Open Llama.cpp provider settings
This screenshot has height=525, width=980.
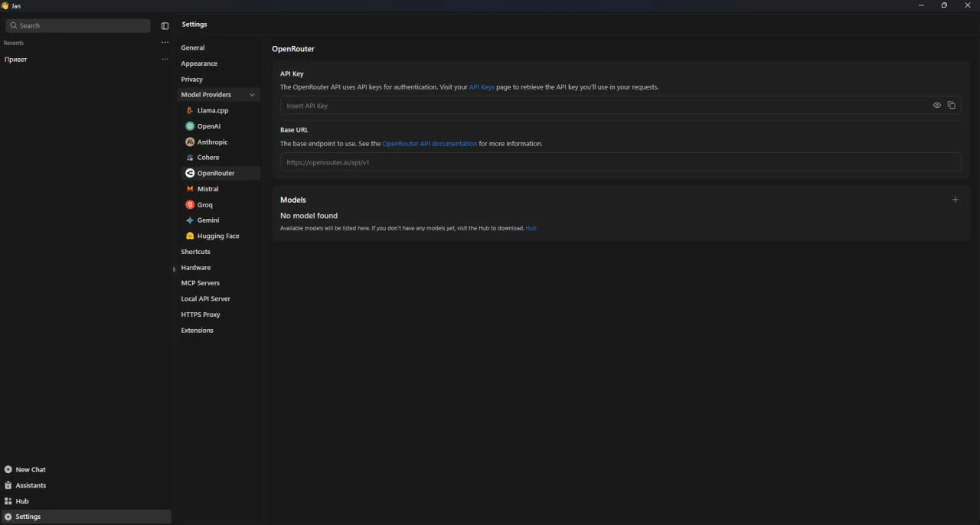pos(212,111)
